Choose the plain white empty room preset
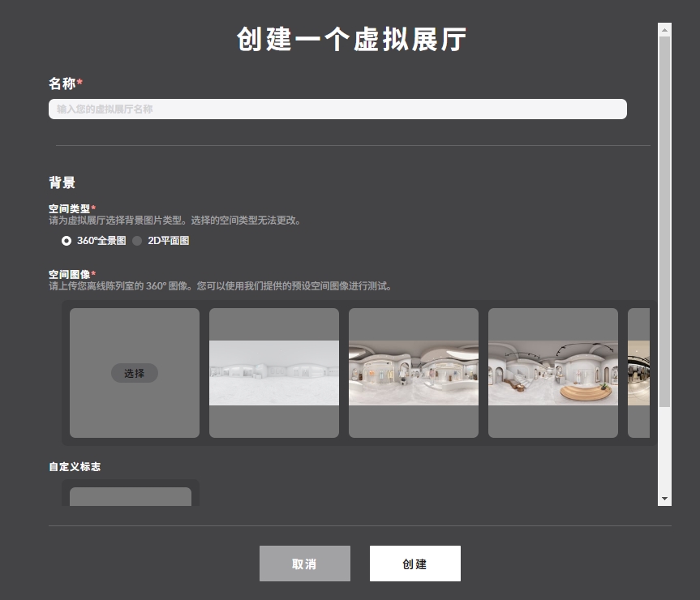 click(x=274, y=373)
